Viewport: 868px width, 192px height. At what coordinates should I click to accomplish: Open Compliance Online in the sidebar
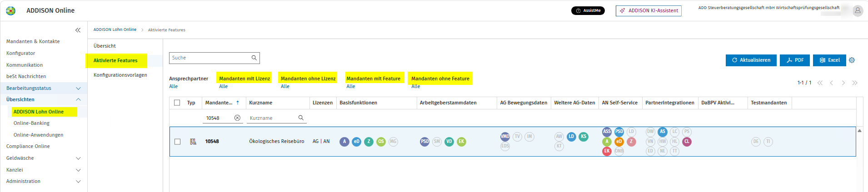[x=28, y=146]
